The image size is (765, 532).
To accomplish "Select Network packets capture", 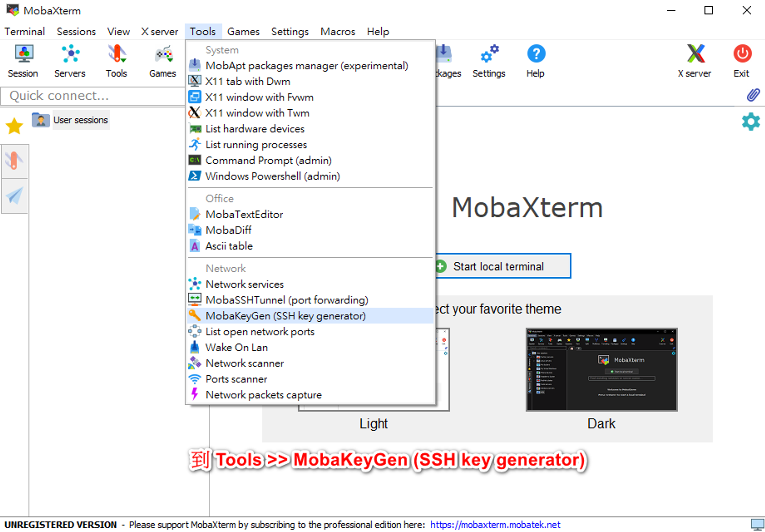I will [310, 395].
